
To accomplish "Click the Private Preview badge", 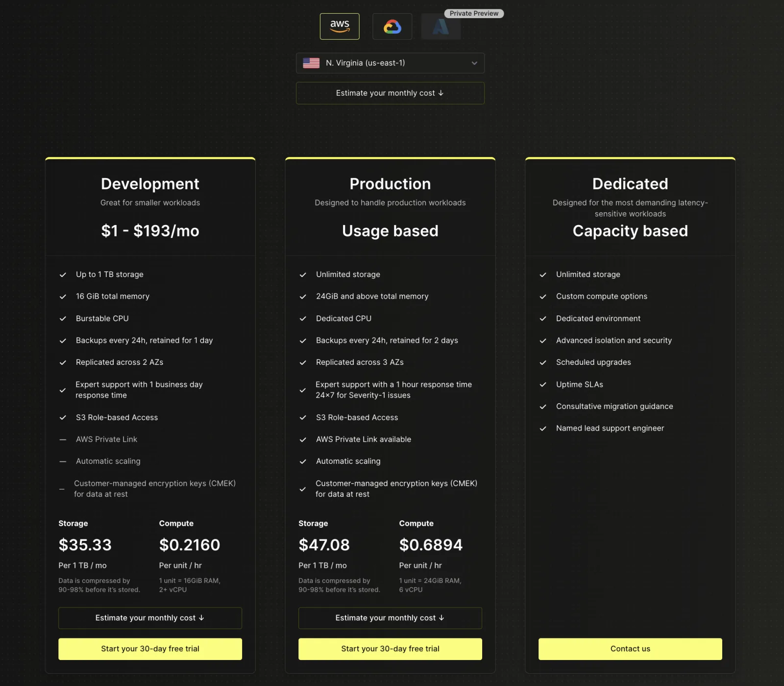I will pyautogui.click(x=474, y=13).
